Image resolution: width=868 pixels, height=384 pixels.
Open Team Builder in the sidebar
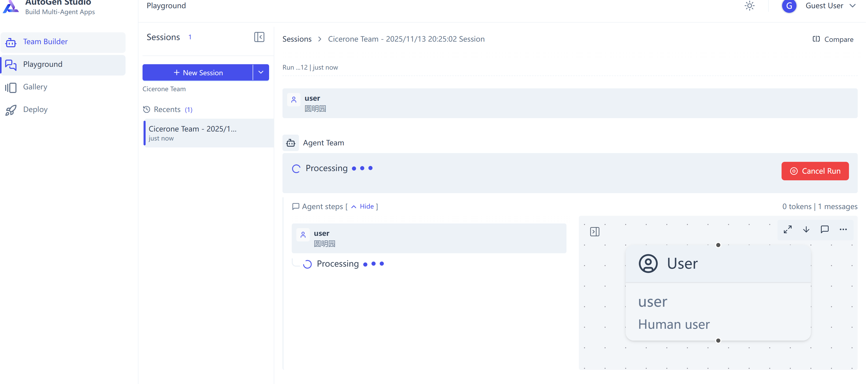click(45, 42)
